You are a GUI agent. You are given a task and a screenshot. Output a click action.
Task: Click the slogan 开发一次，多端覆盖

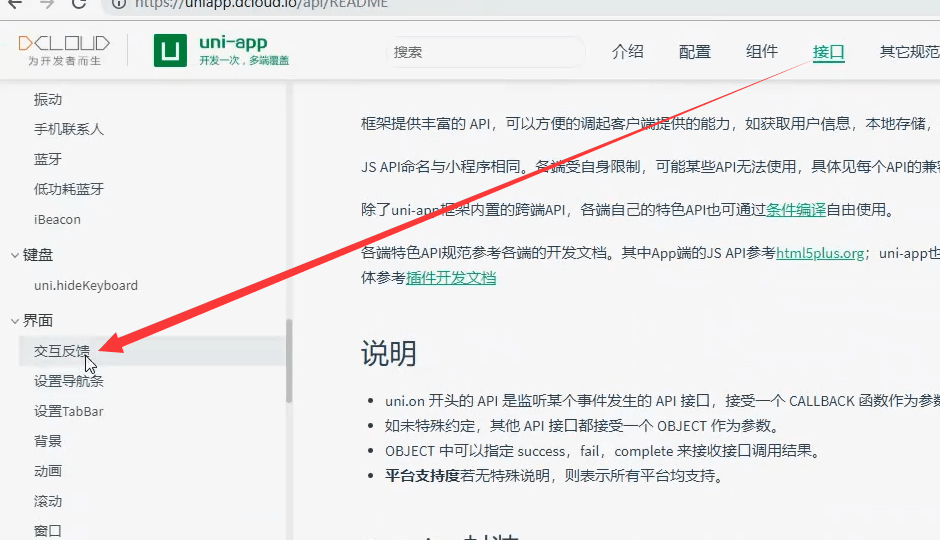tap(244, 61)
